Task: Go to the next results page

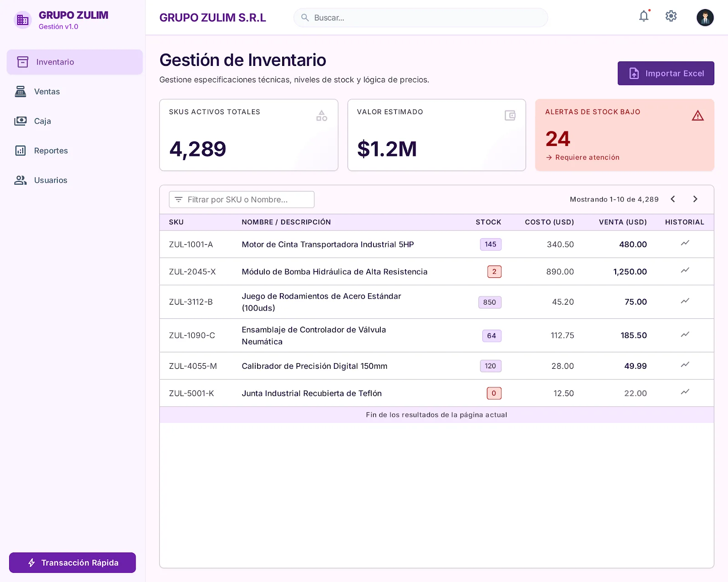Action: (695, 199)
